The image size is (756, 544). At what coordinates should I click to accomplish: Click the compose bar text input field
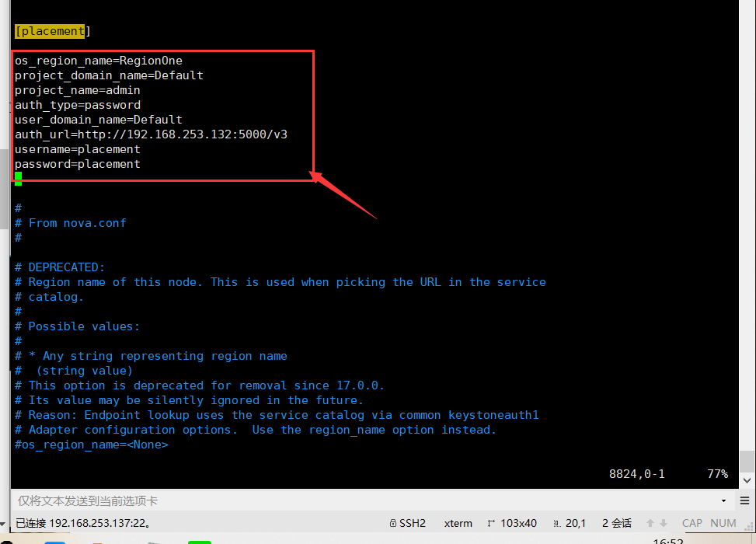click(367, 501)
